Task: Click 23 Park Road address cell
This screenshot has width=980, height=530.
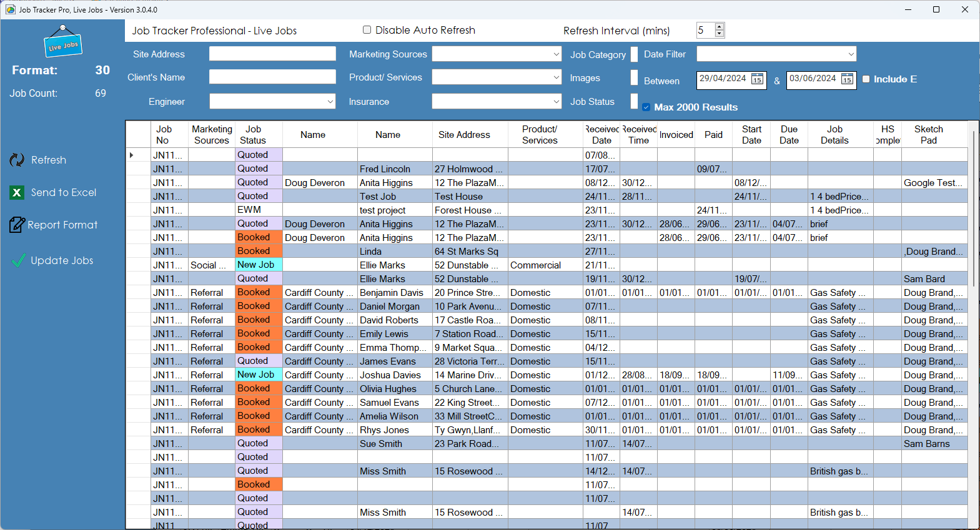Action: [x=470, y=443]
